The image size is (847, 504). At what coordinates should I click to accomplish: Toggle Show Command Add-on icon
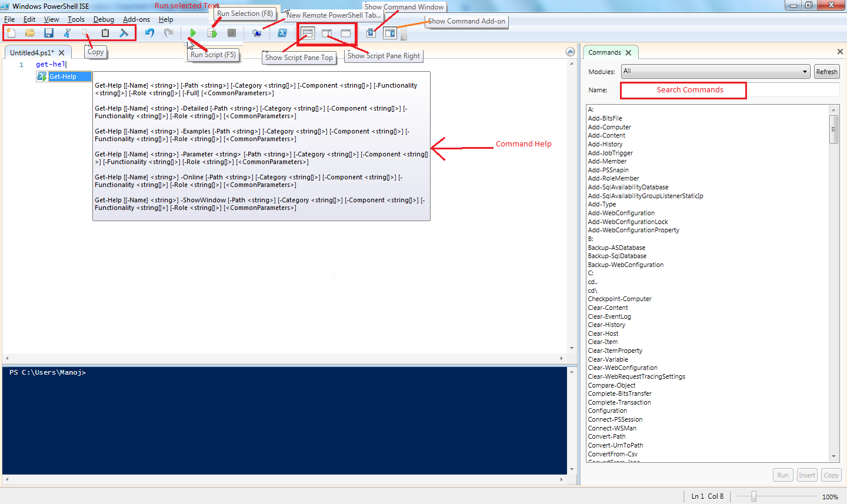[389, 33]
